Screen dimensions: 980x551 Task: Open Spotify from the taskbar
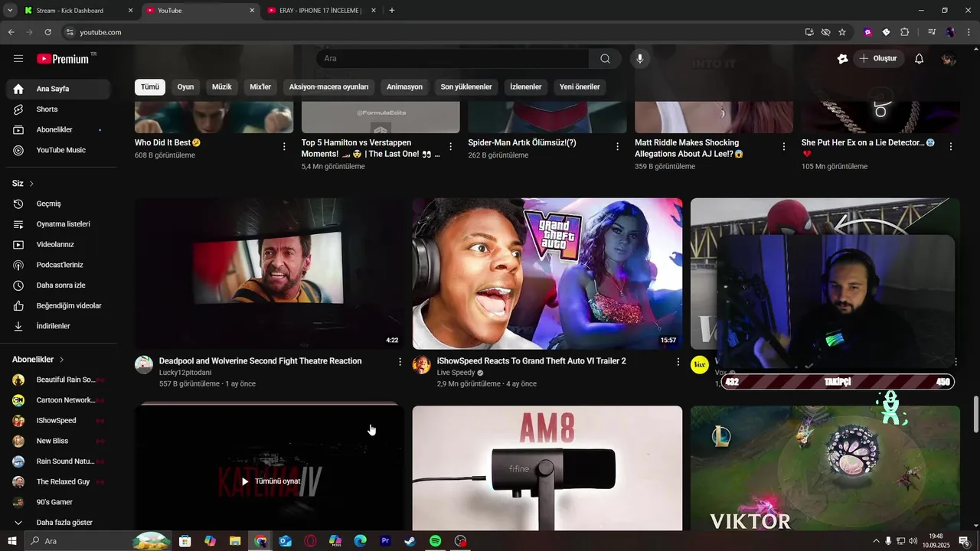coord(435,541)
